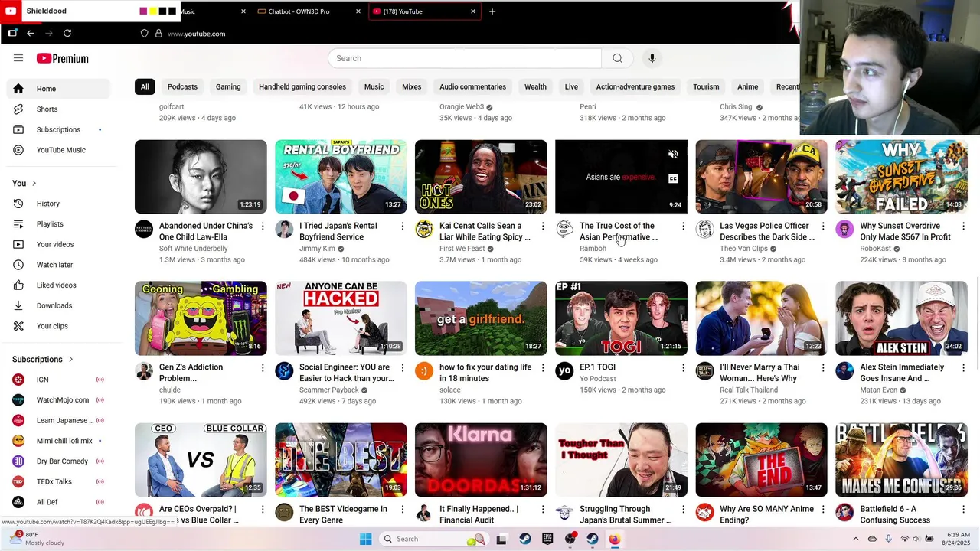This screenshot has height=551, width=980.
Task: Open IGN channel in subscriptions
Action: [57, 380]
